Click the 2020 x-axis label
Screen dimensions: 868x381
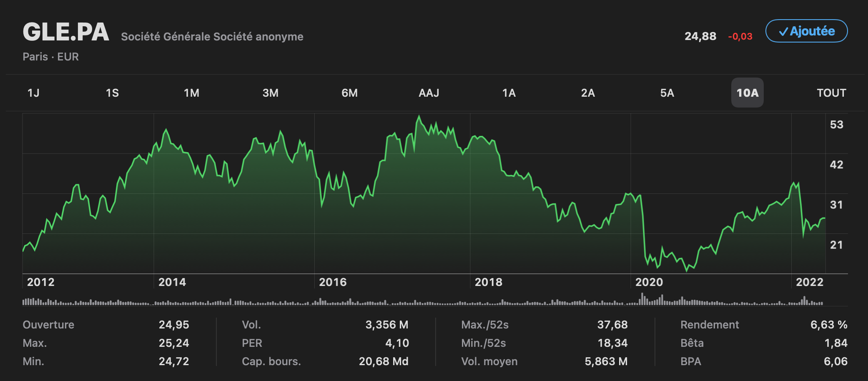tap(649, 282)
